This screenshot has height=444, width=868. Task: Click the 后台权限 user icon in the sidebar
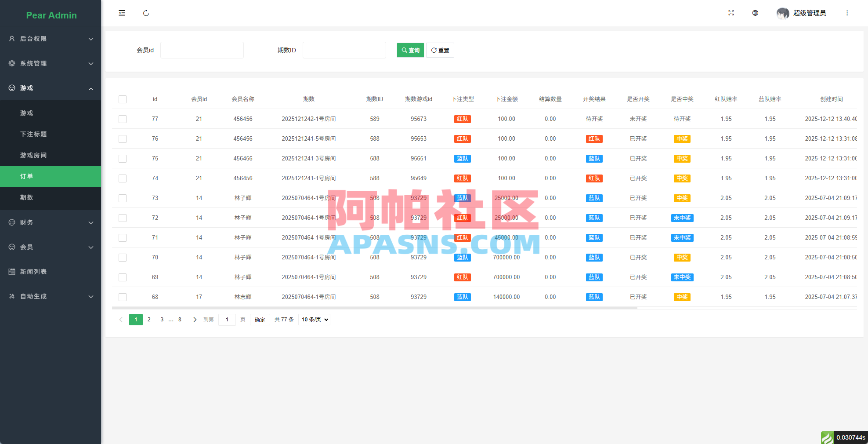(12, 39)
